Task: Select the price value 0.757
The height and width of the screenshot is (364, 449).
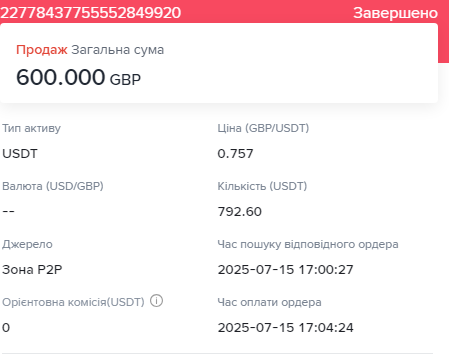Action: (x=235, y=154)
